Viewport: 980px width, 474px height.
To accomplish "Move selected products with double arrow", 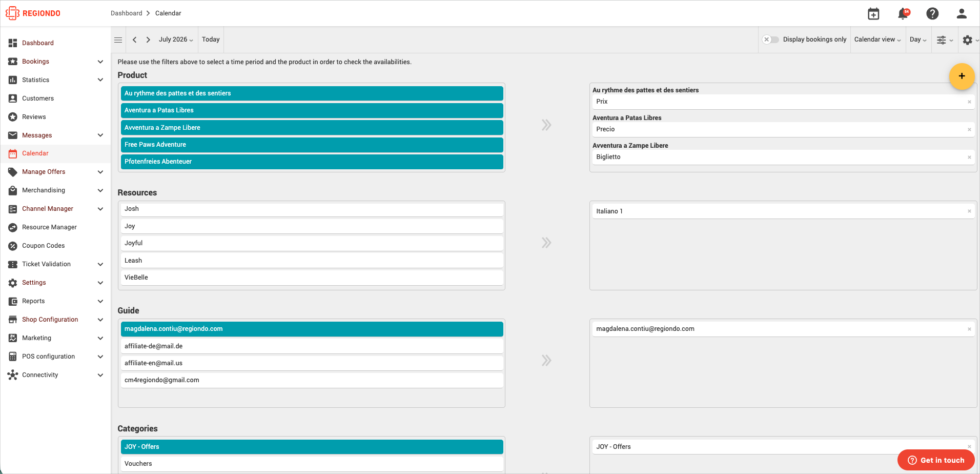I will 546,125.
